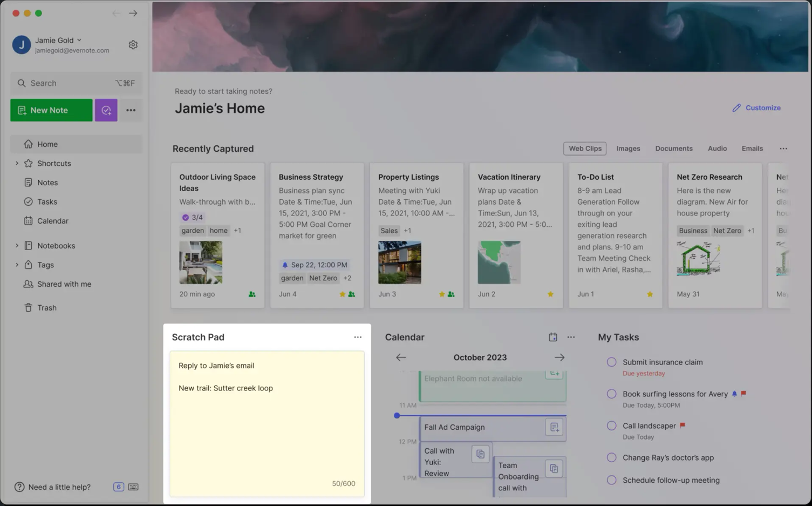
Task: Click note icon on Fall Ad Campaign event
Action: (554, 427)
